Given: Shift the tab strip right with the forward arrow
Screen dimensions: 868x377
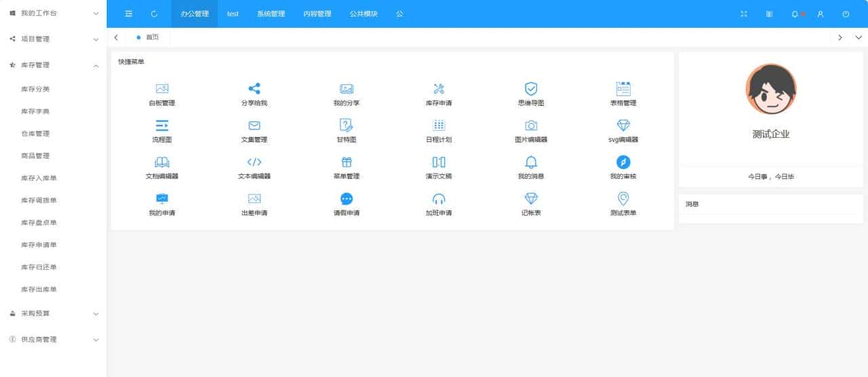Looking at the screenshot, I should pos(840,37).
